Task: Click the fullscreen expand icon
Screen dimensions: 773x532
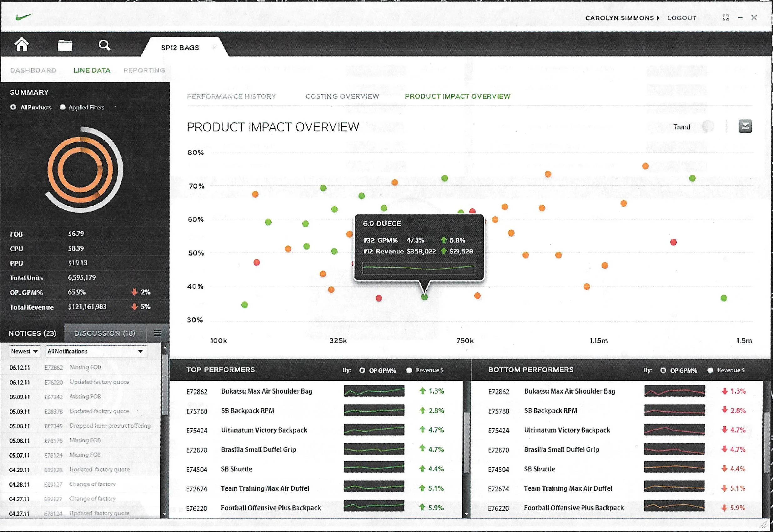Action: point(725,18)
